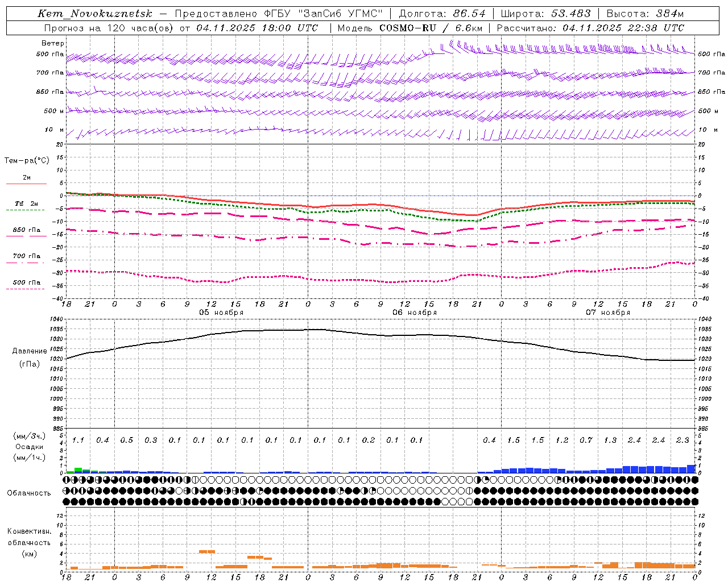Image resolution: width=728 pixels, height=582 pixels.
Task: Click the (км) unit under convective cloudiness
Action: 29,554
